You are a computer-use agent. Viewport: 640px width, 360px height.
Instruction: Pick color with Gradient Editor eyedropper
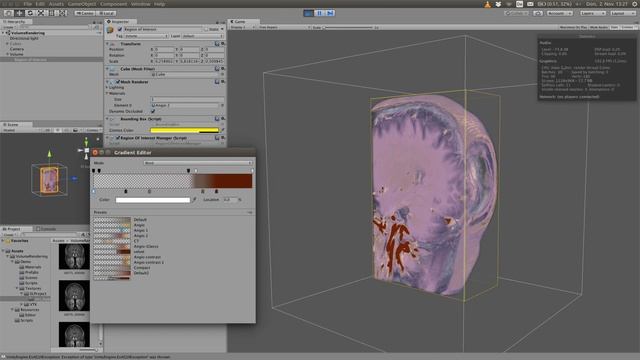coord(195,200)
